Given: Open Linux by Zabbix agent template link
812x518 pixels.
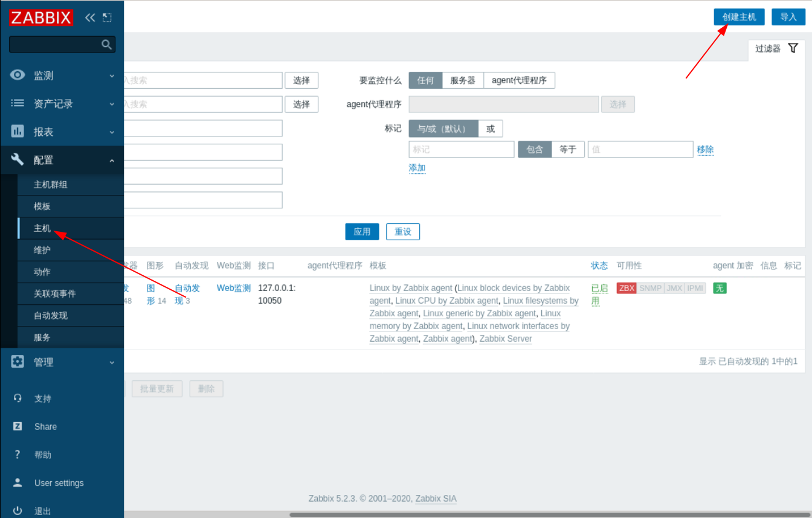Looking at the screenshot, I should pyautogui.click(x=411, y=288).
